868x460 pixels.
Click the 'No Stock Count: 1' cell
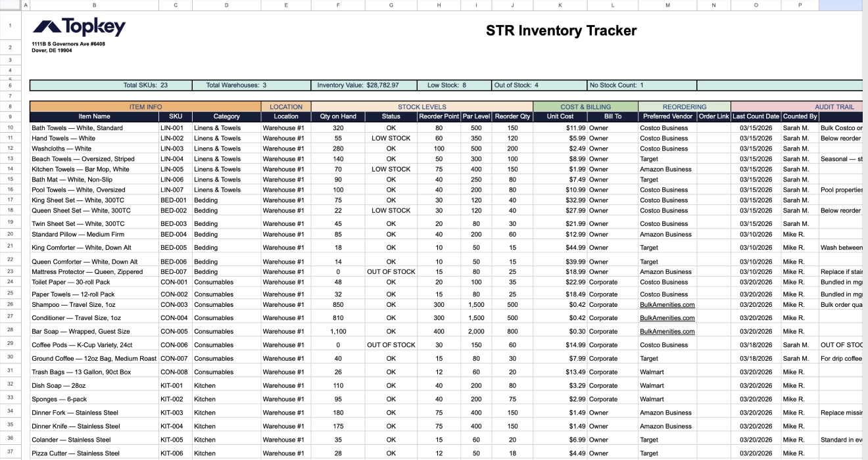pos(642,85)
